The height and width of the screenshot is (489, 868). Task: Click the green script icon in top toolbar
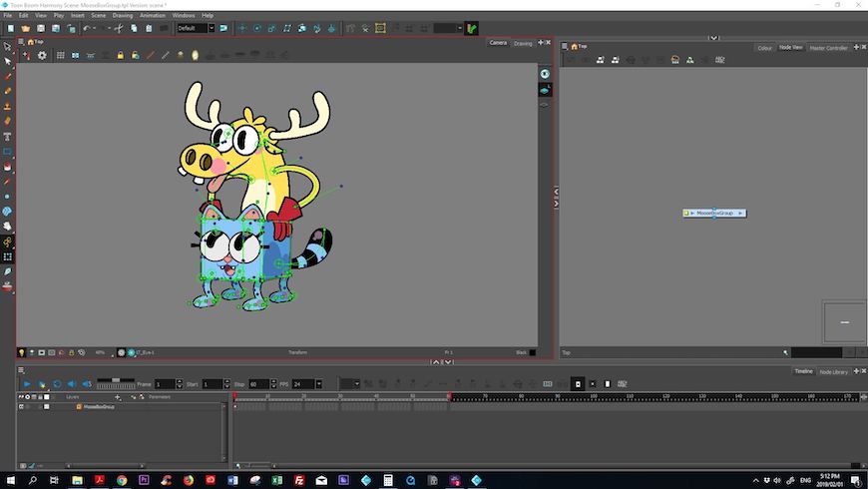tap(472, 28)
